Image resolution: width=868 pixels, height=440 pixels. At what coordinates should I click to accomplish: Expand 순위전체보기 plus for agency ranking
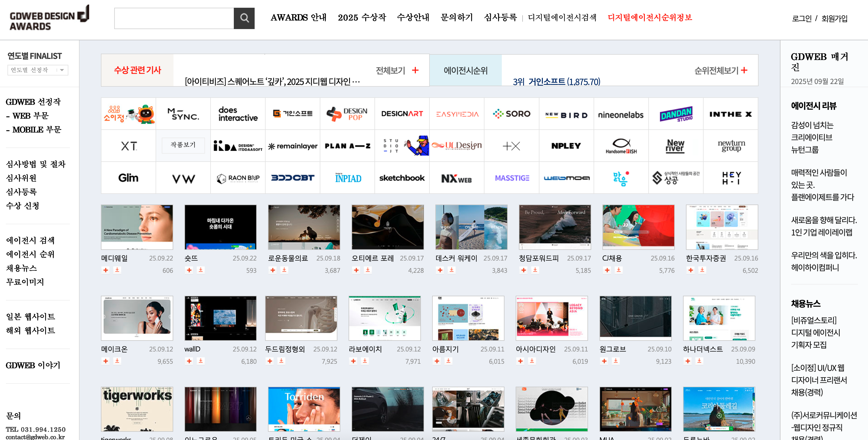point(744,70)
